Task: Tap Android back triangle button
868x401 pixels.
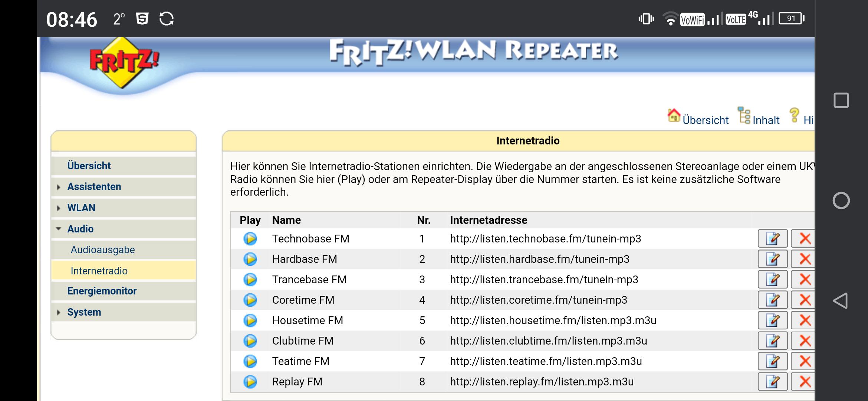Action: pyautogui.click(x=841, y=301)
